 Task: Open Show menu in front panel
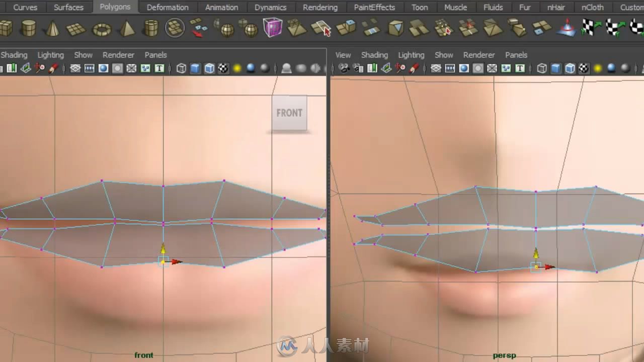pyautogui.click(x=84, y=55)
